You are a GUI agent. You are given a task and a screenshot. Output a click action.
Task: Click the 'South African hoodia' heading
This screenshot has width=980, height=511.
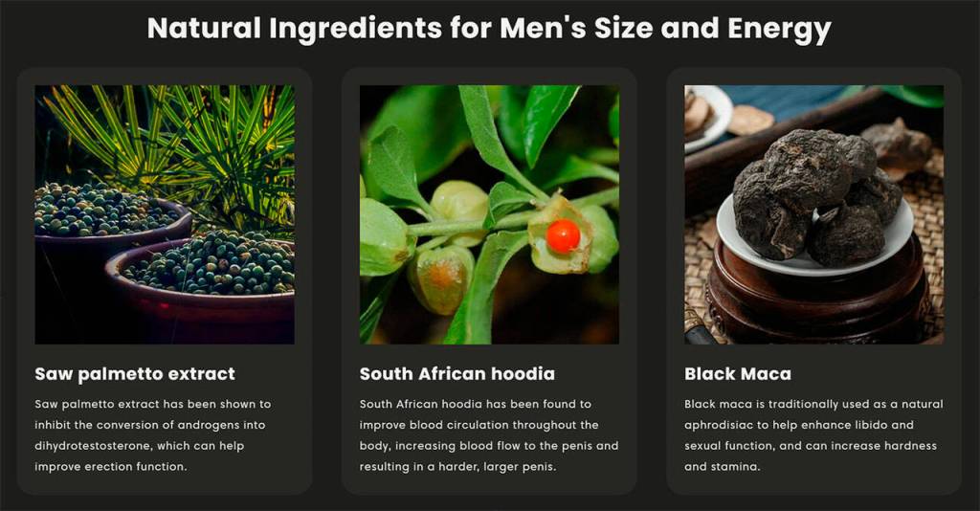click(x=457, y=373)
